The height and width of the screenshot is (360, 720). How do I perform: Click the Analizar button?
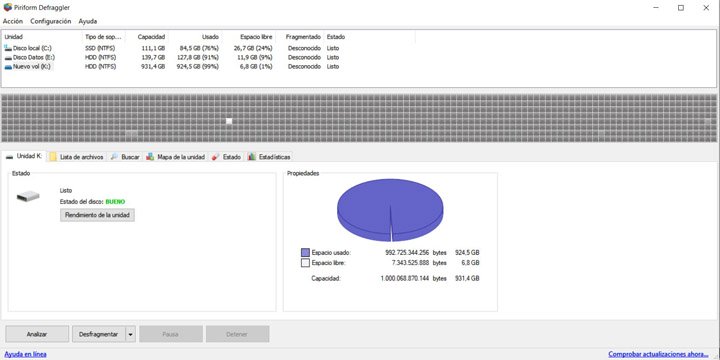pos(37,334)
